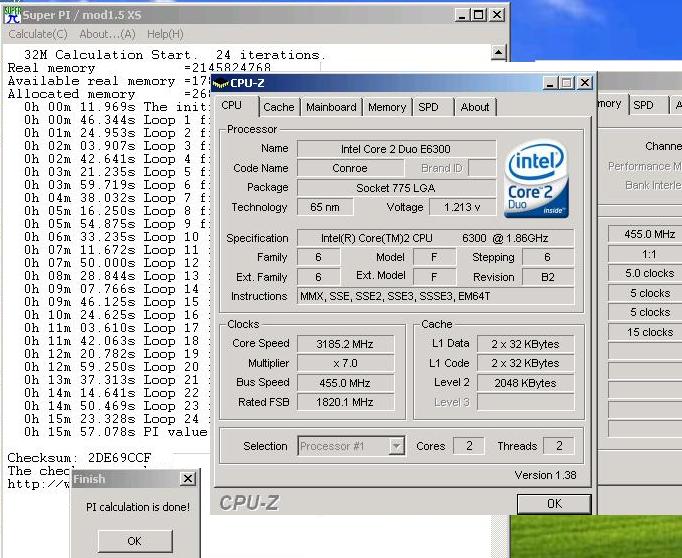Click the Super PI application icon in title bar
682x558 pixels.
point(12,15)
